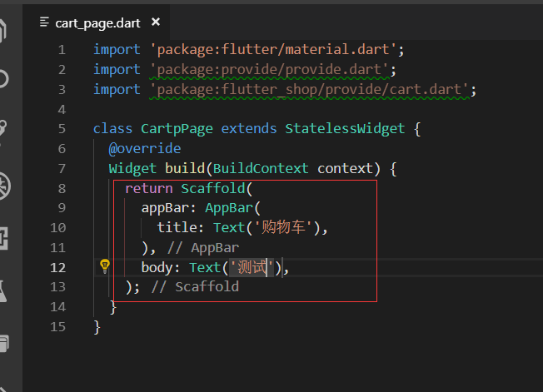Click the context parameter name
This screenshot has width=543, height=392.
coord(345,168)
